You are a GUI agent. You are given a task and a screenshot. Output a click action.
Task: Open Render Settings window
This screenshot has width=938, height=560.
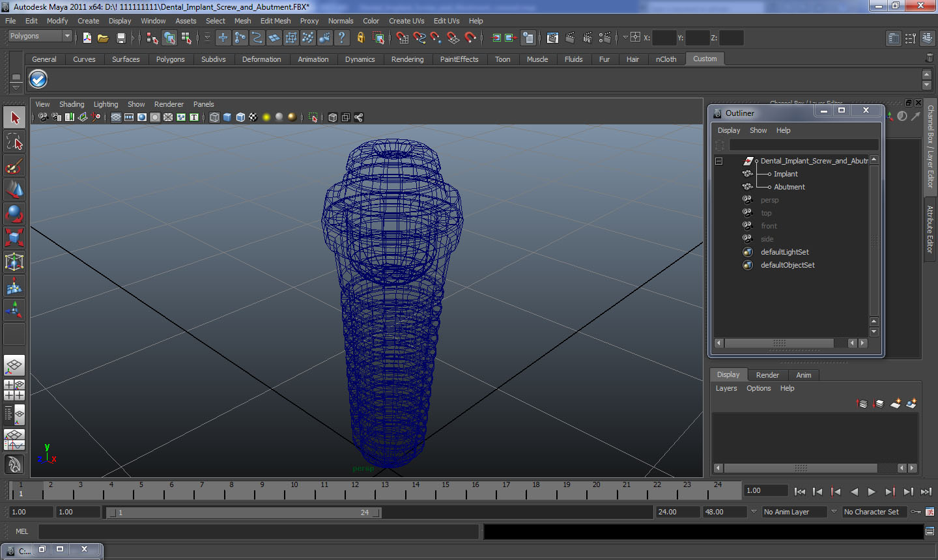point(605,38)
